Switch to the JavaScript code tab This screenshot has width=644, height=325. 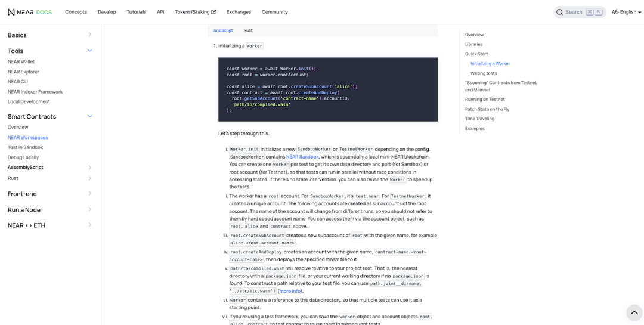pyautogui.click(x=222, y=30)
